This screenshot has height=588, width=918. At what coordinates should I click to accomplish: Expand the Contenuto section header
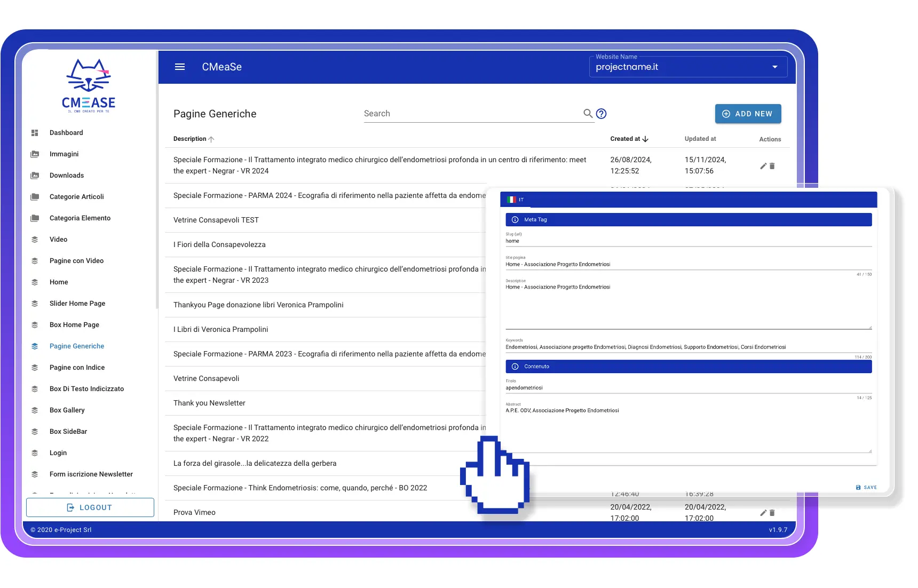pos(688,367)
